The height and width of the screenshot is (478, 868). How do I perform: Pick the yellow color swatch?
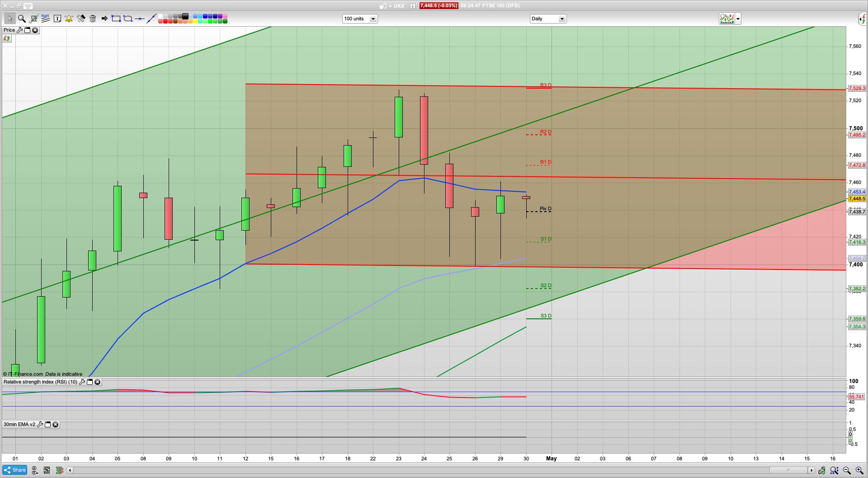195,21
